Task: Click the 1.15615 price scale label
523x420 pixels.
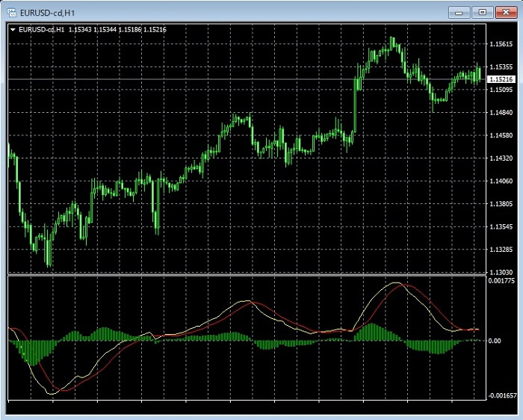Action: [x=501, y=44]
